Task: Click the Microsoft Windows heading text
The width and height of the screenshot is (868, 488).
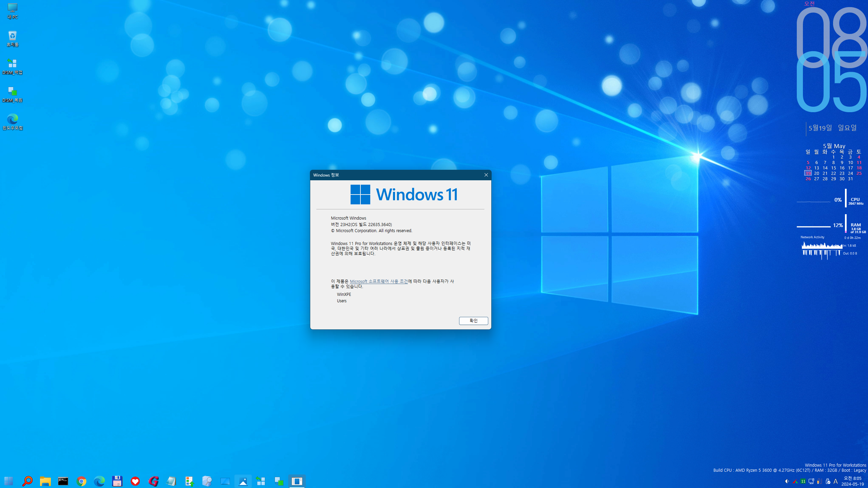Action: [349, 218]
